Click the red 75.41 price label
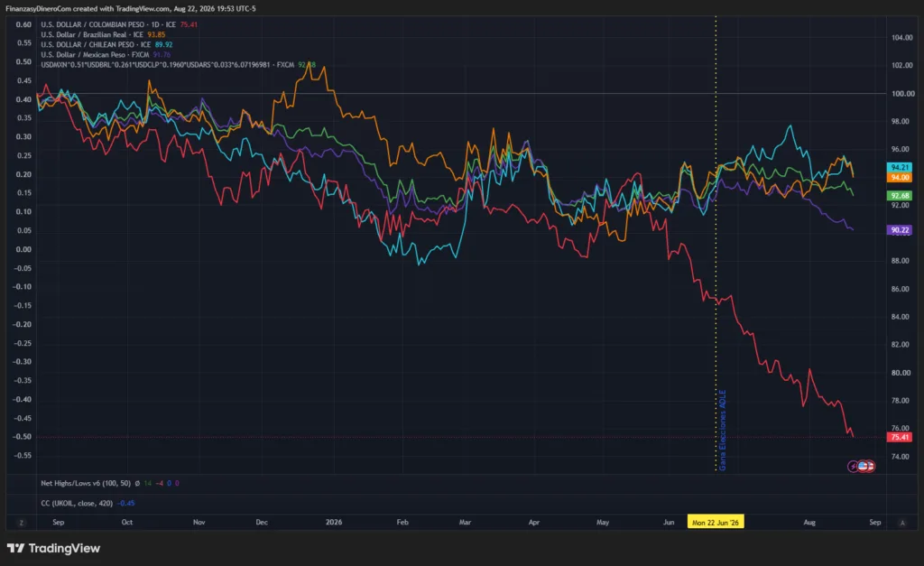Screen dimensions: 924x566 point(900,438)
